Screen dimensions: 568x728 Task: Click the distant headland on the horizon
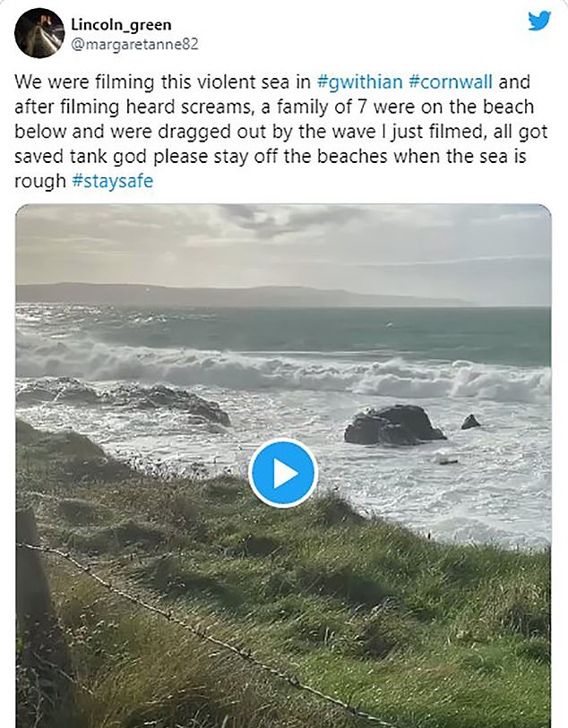tap(232, 295)
